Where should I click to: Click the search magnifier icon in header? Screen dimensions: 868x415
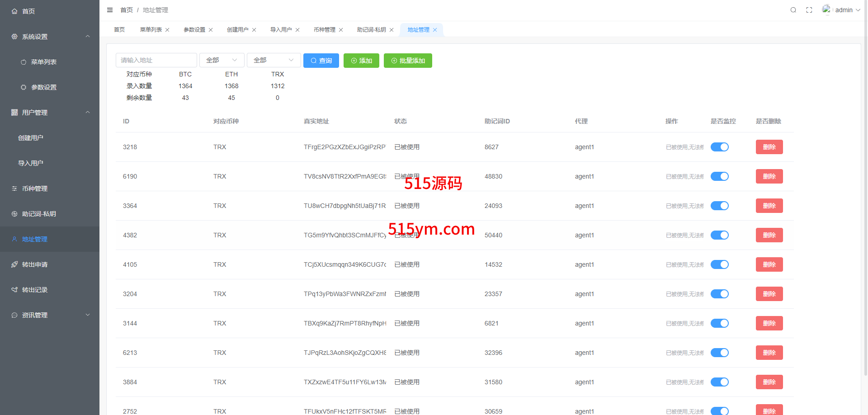[x=793, y=10]
